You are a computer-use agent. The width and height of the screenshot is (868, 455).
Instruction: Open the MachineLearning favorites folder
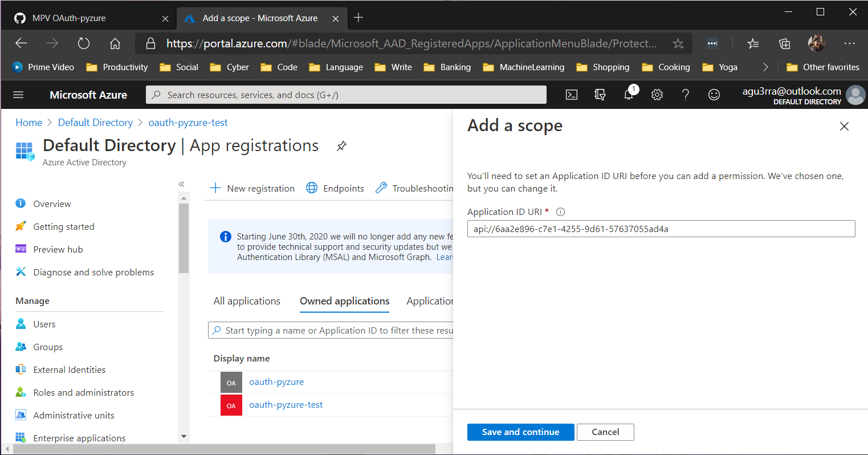[x=523, y=67]
